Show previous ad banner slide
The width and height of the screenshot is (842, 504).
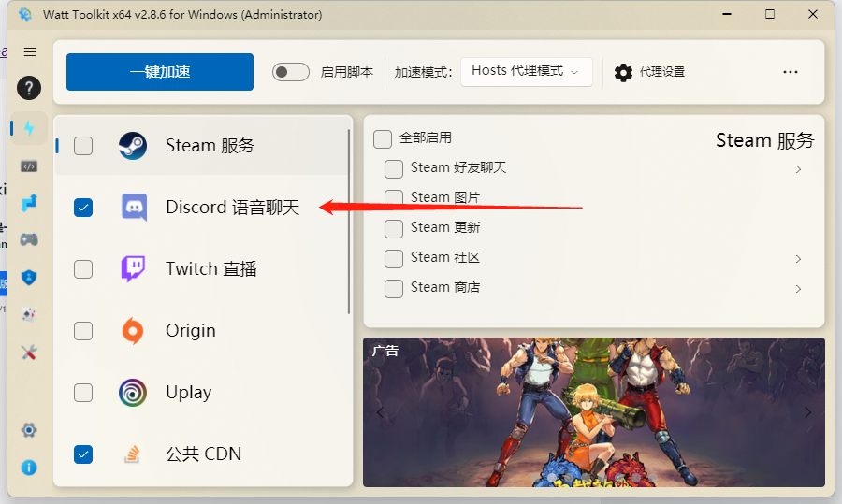[x=380, y=412]
